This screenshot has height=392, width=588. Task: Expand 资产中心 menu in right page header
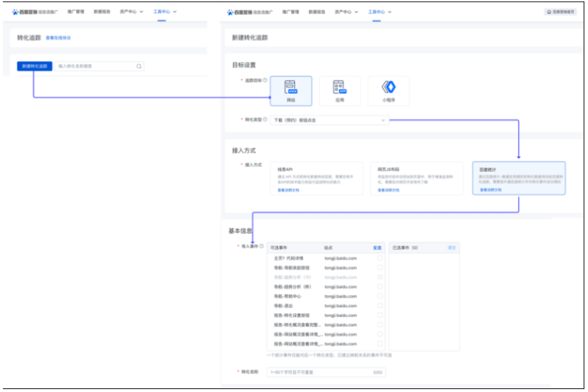tap(346, 12)
